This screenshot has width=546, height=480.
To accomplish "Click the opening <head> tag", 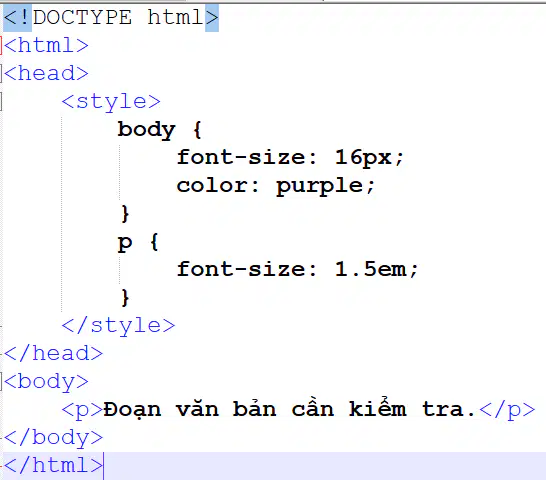I will coord(46,73).
